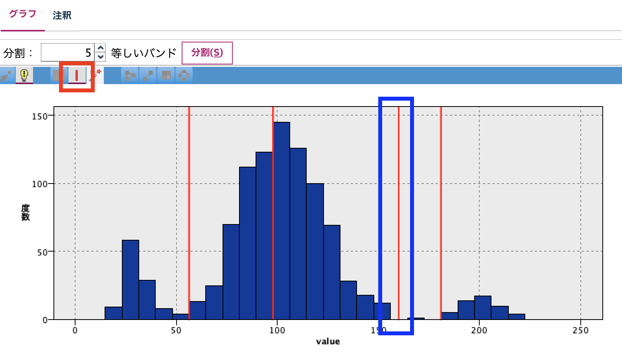Click the tallest bar near value 200
Screen dimensions: 622x364
pyautogui.click(x=483, y=308)
